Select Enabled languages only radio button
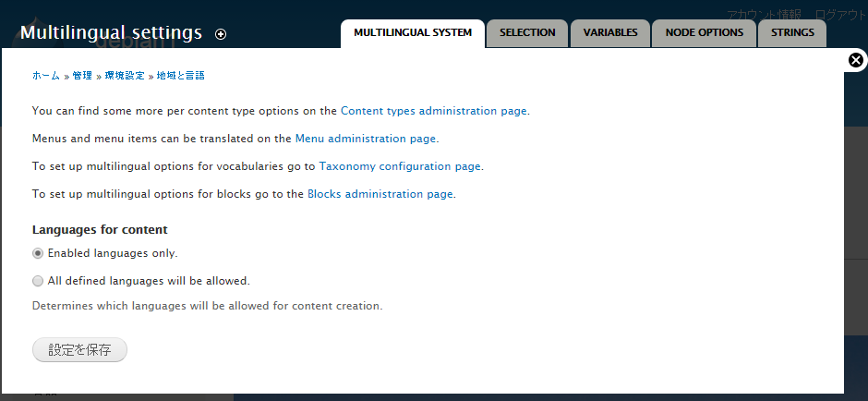 click(38, 253)
